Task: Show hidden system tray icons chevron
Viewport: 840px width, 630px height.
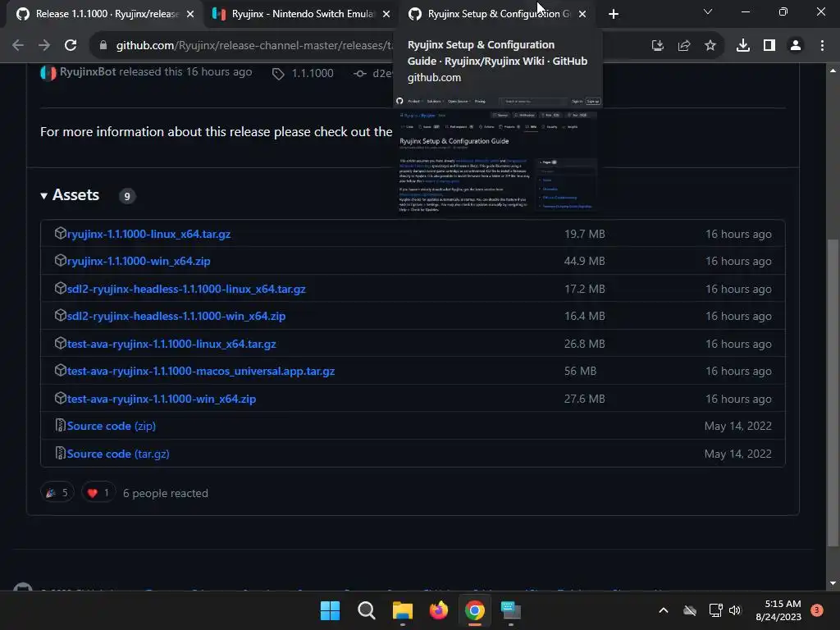Action: click(x=663, y=610)
